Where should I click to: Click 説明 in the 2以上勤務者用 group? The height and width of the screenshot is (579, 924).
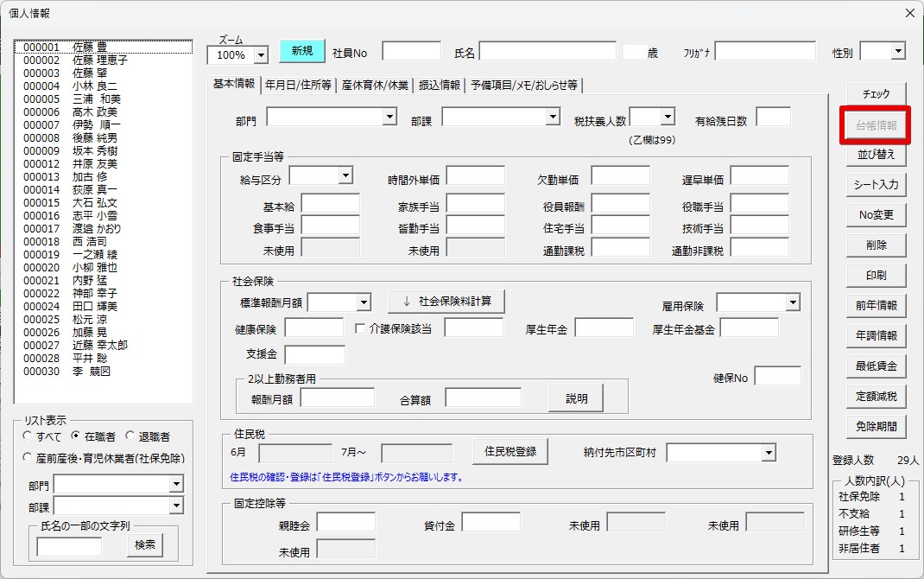click(576, 398)
